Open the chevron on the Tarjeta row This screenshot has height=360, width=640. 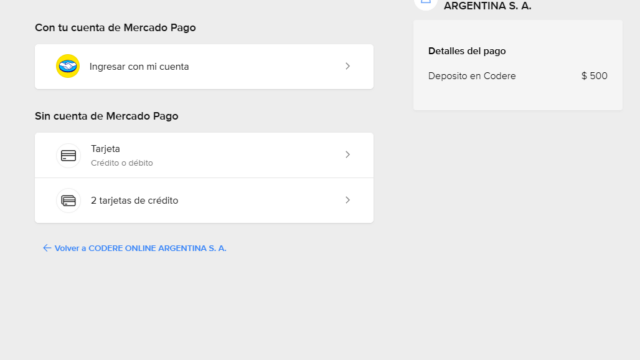[x=348, y=155]
